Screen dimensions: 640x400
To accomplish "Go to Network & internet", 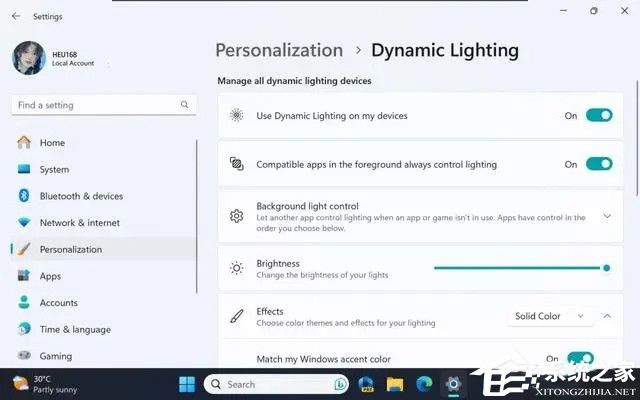I will tap(104, 223).
